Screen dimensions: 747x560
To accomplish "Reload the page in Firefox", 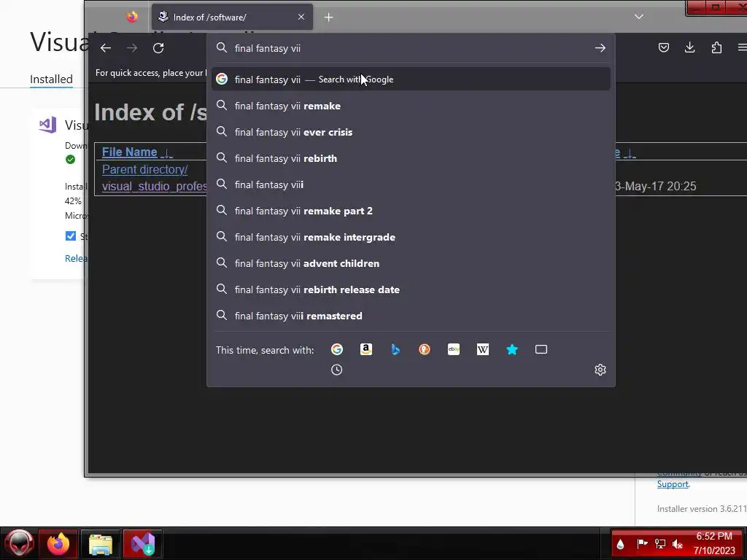I will coord(158,47).
